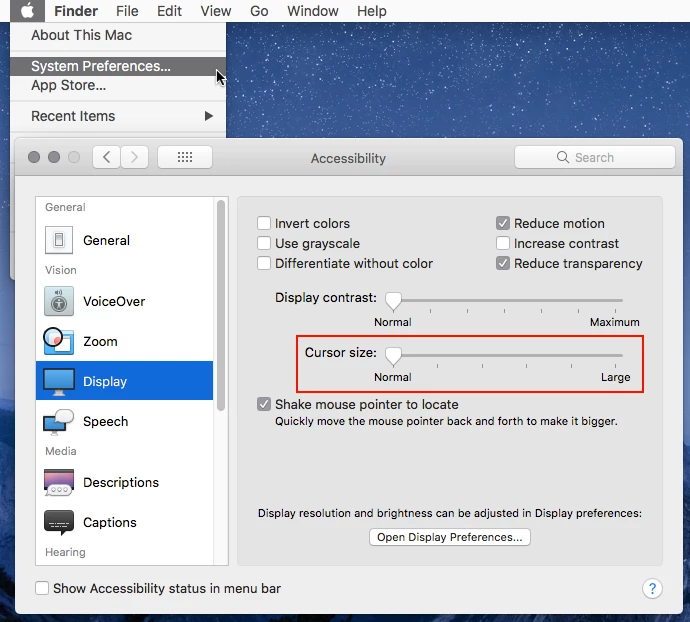
Task: Choose App Store… menu item
Action: point(118,85)
